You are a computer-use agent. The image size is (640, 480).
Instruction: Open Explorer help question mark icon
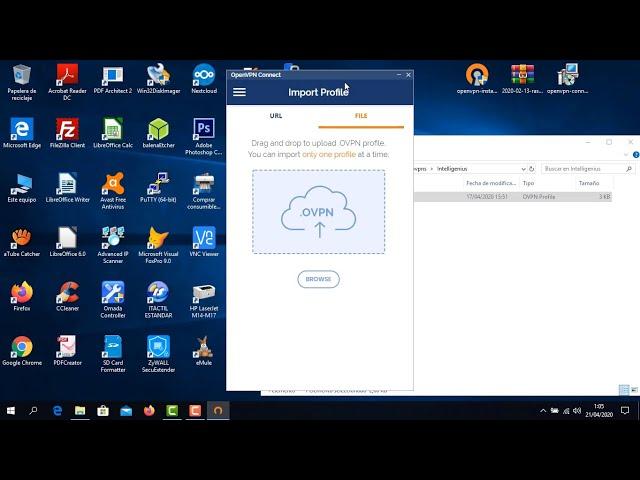pyautogui.click(x=636, y=155)
